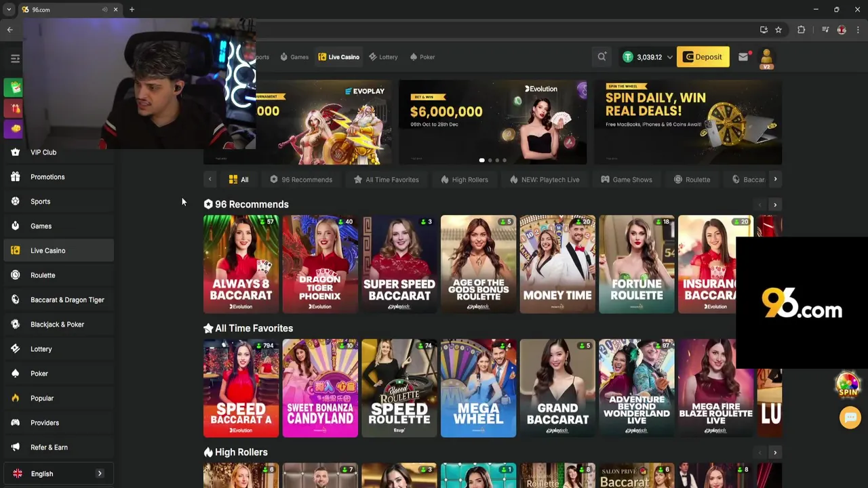Open the Games top tab
The image size is (868, 488).
tap(294, 57)
